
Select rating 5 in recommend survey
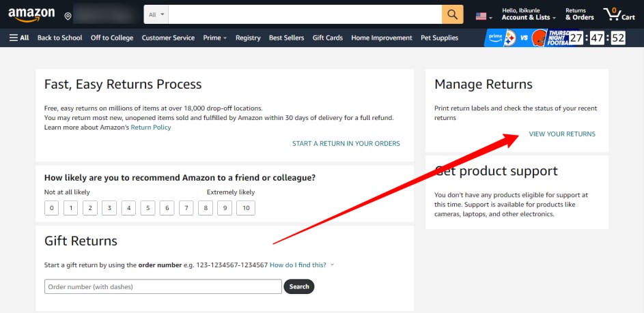click(x=148, y=208)
